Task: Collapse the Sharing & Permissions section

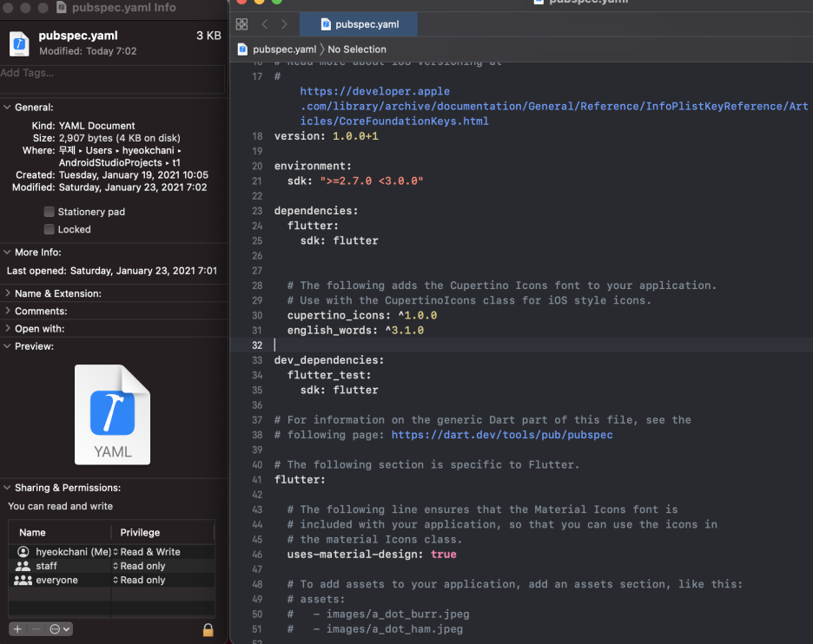Action: click(7, 488)
